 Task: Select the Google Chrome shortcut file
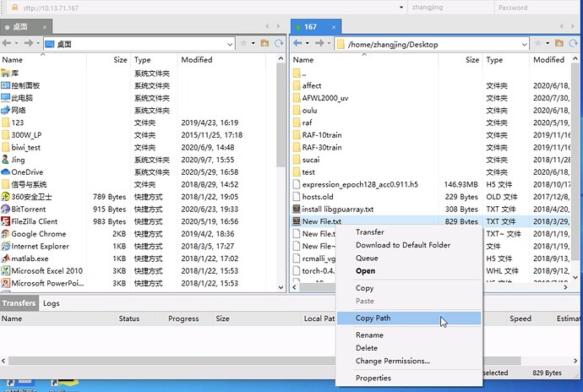point(39,234)
